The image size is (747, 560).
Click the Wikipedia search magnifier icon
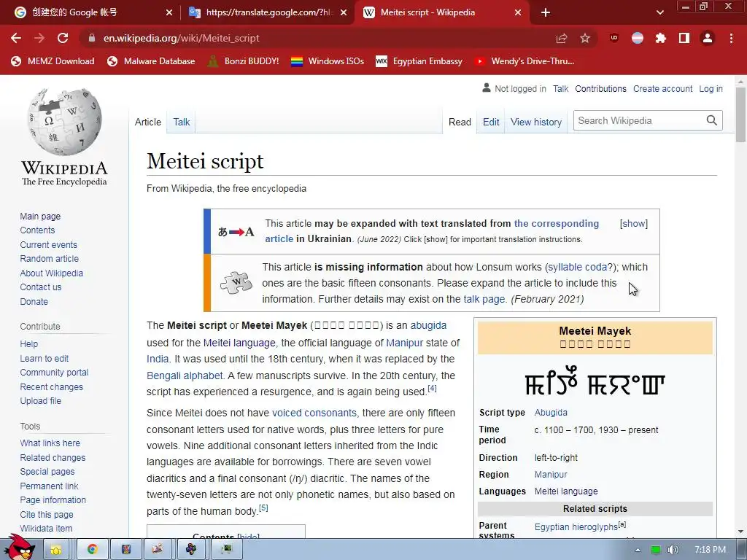click(712, 120)
